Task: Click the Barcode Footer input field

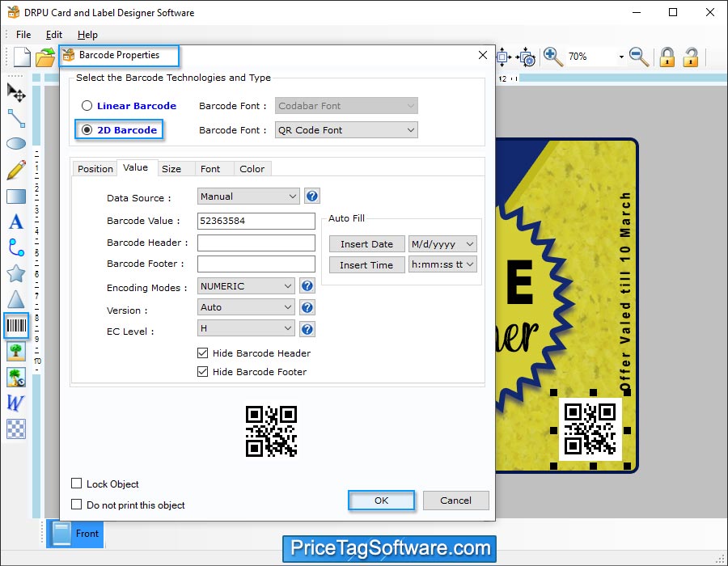Action: point(256,264)
